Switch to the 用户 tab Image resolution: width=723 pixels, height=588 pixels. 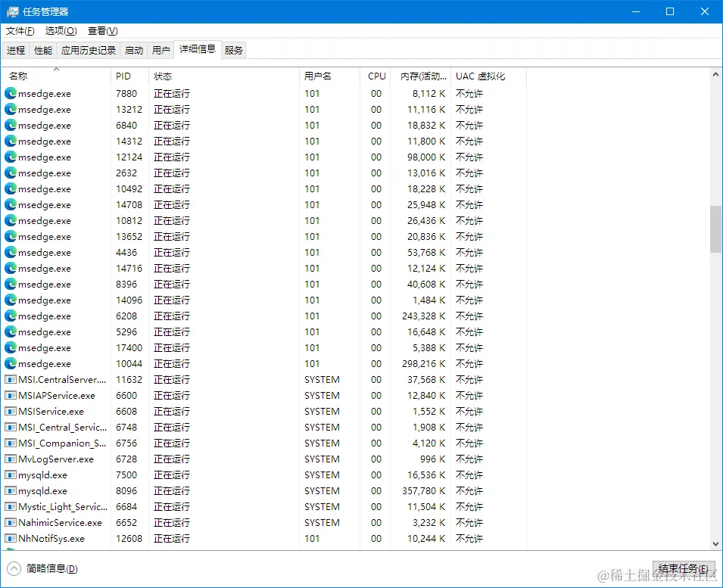pyautogui.click(x=161, y=50)
